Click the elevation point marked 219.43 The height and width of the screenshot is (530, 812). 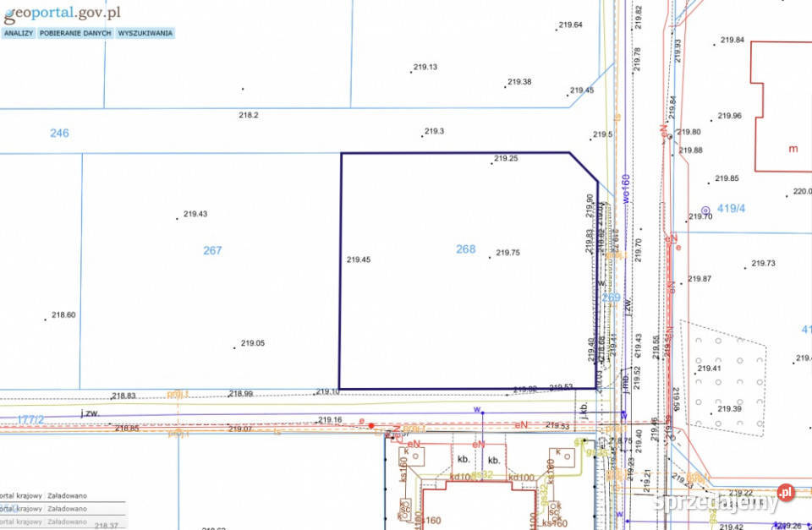coord(178,218)
